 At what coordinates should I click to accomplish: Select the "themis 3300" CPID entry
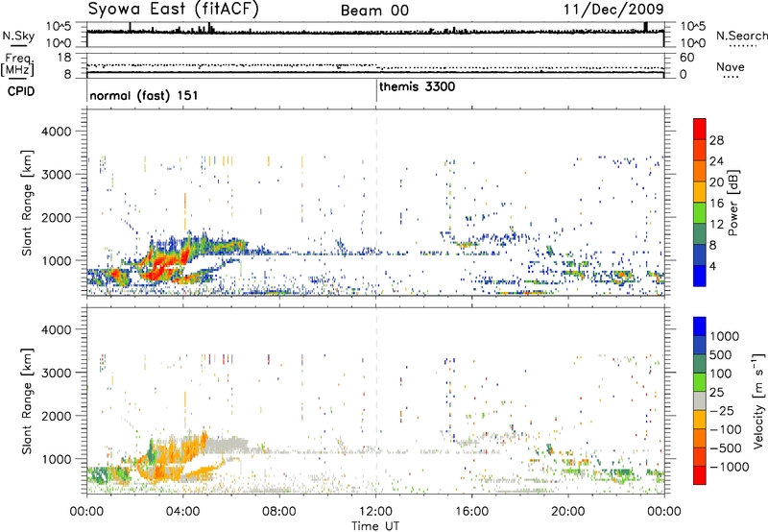[418, 86]
